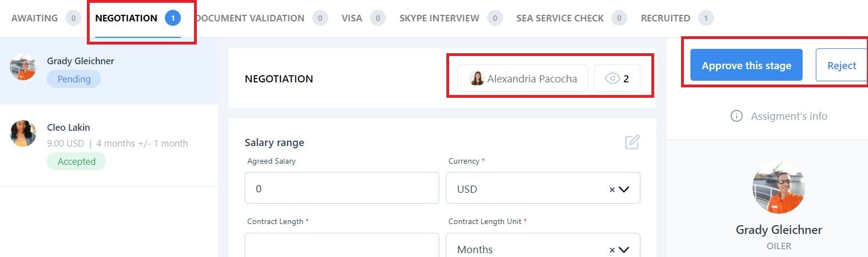Expand the Contract Length Unit dropdown

point(624,250)
